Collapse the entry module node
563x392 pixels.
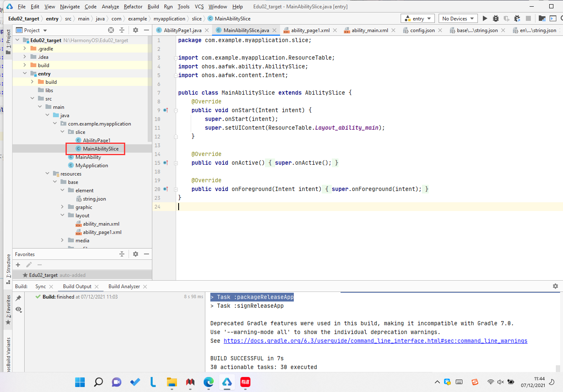click(25, 74)
